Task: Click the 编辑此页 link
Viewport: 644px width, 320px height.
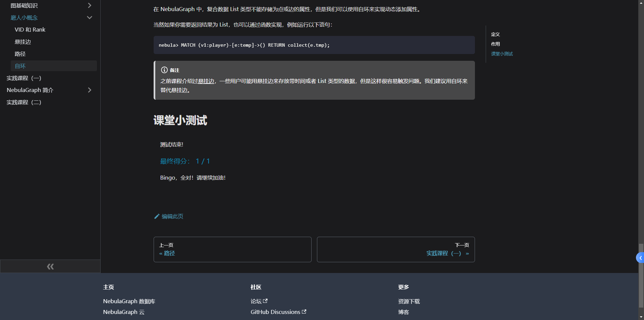Action: (x=169, y=216)
